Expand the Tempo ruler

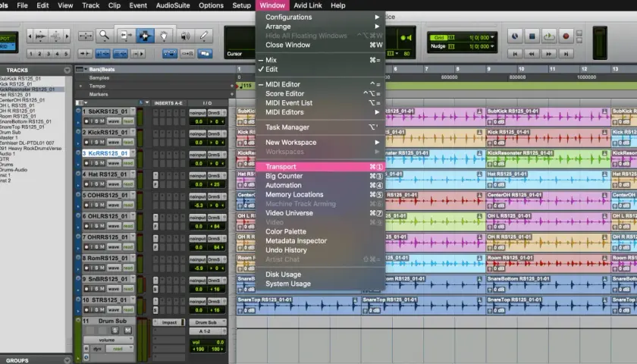click(x=80, y=86)
